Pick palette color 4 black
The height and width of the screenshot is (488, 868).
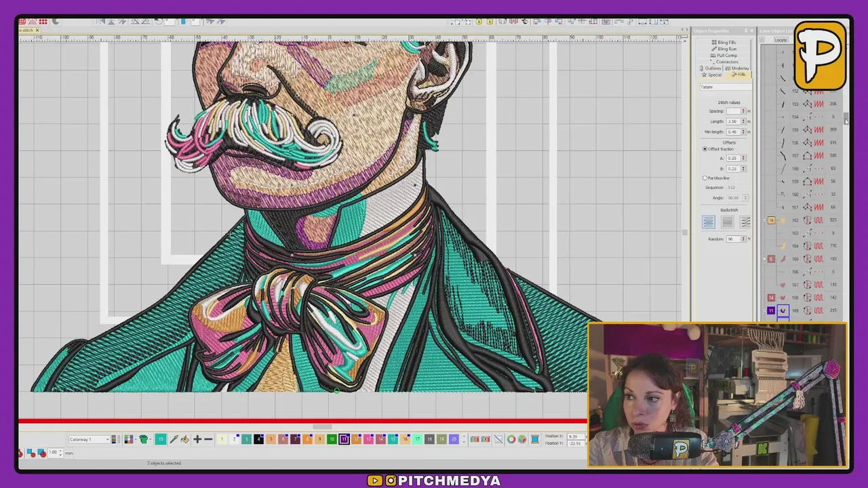pos(258,439)
